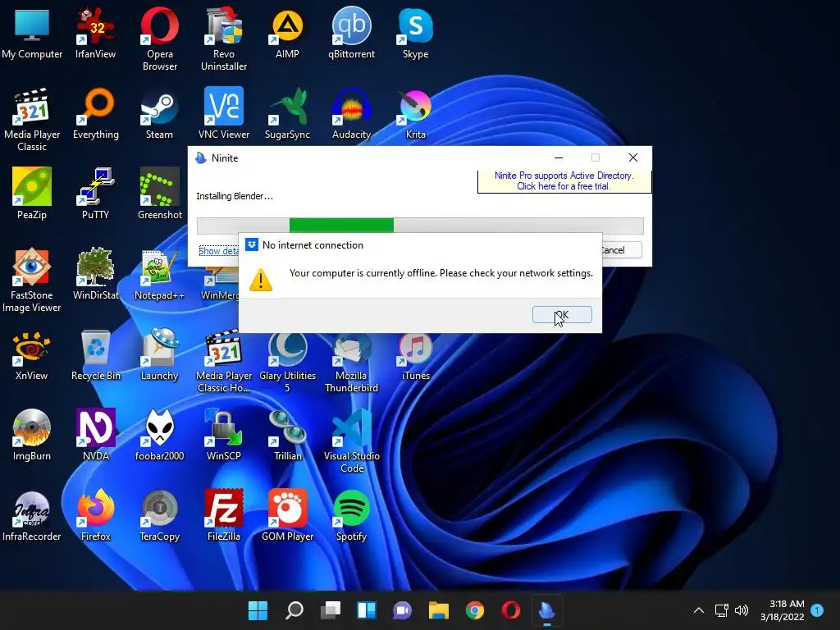The image size is (840, 630).
Task: Select the Firefox desktop icon
Action: tap(95, 515)
